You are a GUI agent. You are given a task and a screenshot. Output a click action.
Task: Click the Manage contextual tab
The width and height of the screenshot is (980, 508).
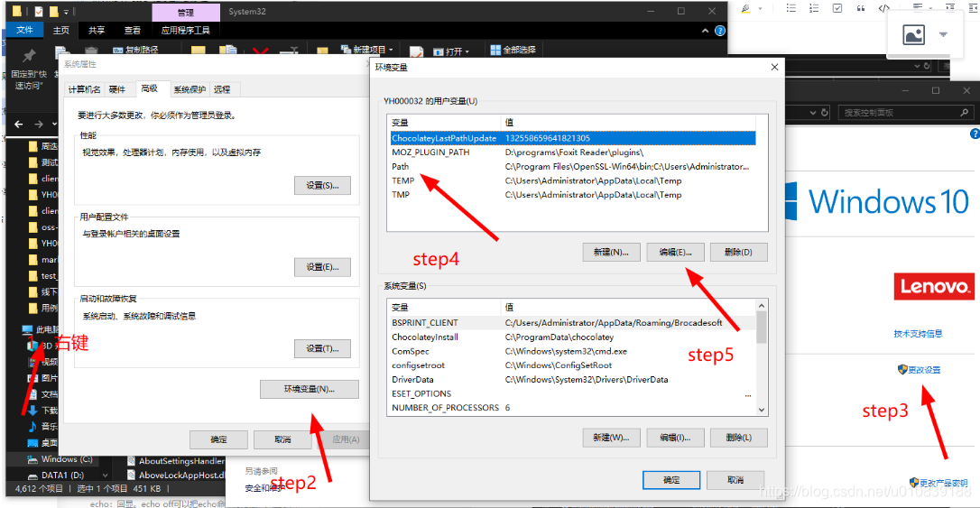(186, 13)
